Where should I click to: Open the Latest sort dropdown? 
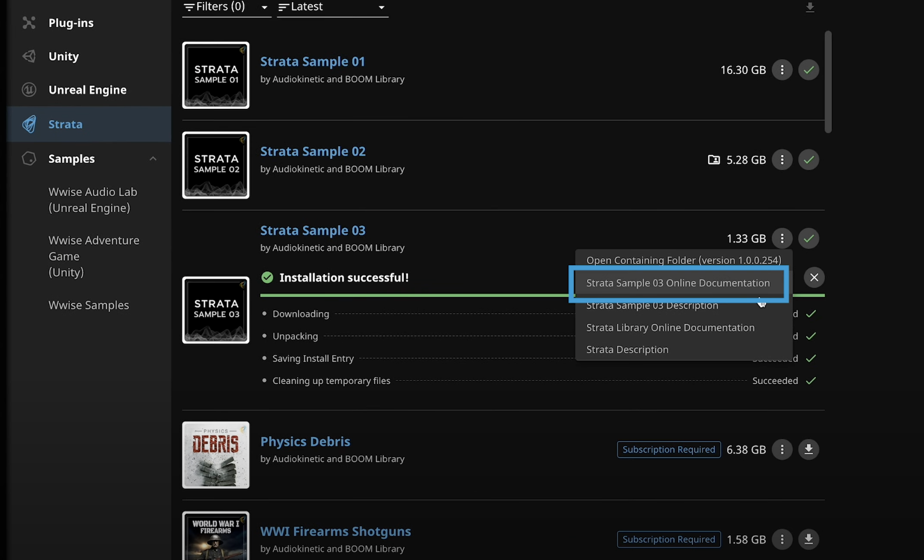[332, 7]
